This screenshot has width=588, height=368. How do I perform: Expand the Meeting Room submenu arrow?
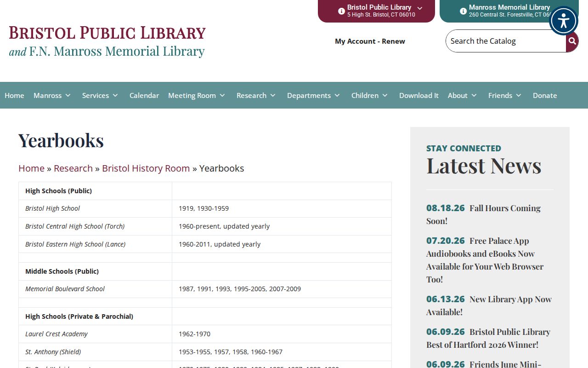click(222, 95)
